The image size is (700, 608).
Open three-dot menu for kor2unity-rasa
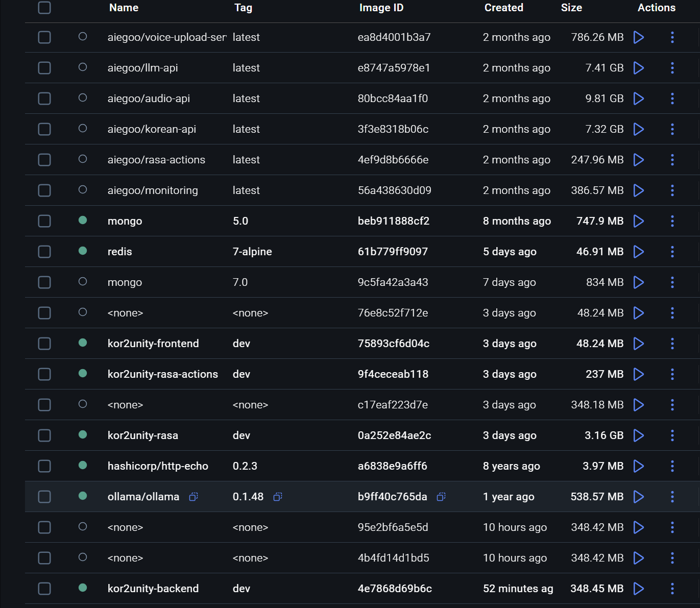pyautogui.click(x=672, y=435)
